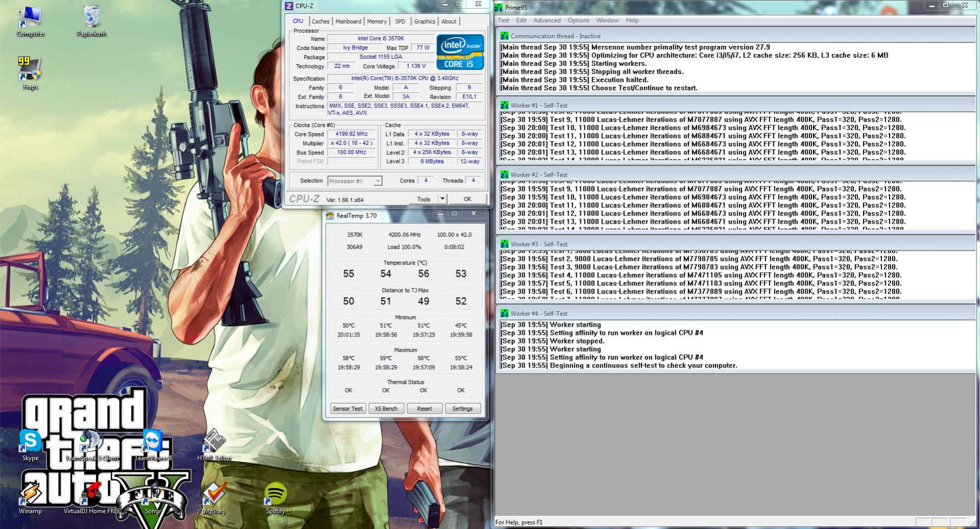The image size is (980, 529).
Task: Select the Package value Socket 1155 LGA
Action: pyautogui.click(x=381, y=57)
